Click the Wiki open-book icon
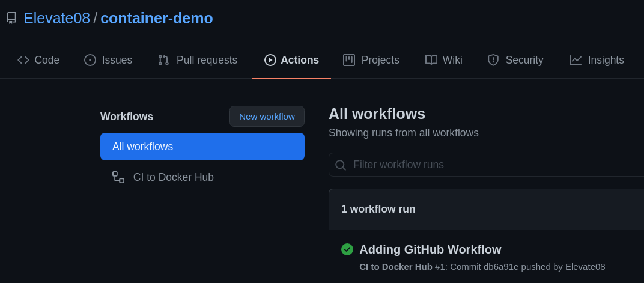644x283 pixels. tap(431, 60)
